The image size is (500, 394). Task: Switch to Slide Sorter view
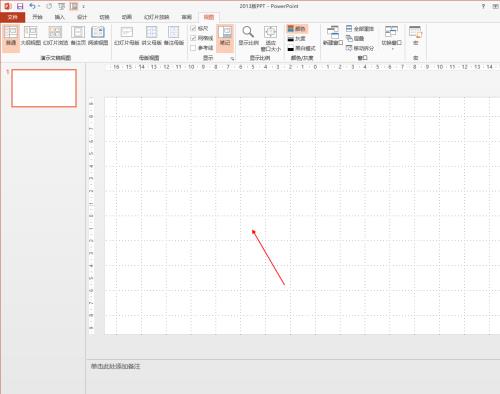tap(55, 36)
